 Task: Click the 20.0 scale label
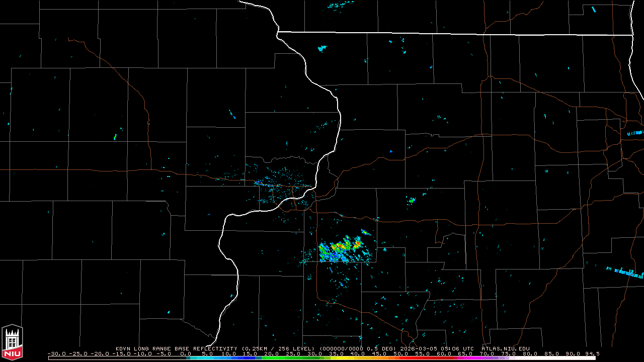pyautogui.click(x=272, y=353)
